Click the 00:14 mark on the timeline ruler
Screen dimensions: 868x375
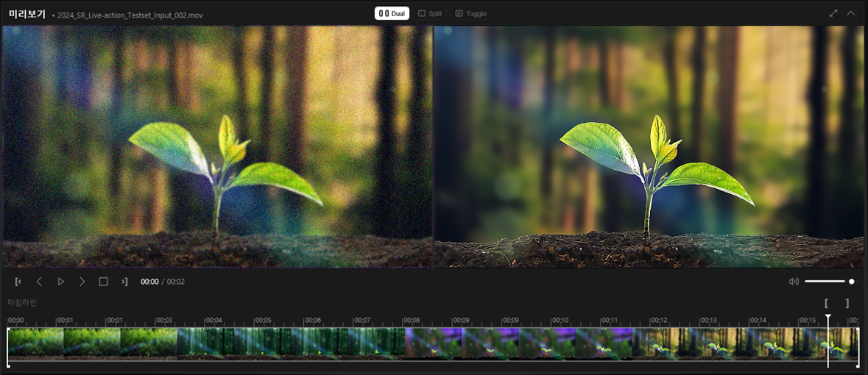pyautogui.click(x=758, y=321)
